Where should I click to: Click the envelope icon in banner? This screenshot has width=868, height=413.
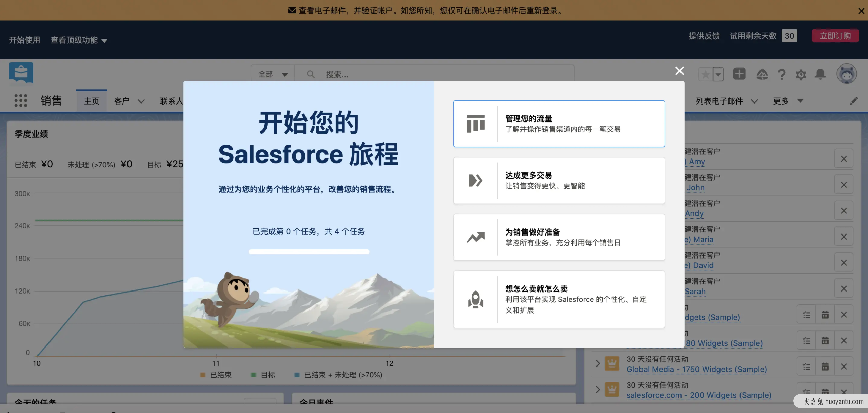pyautogui.click(x=292, y=11)
